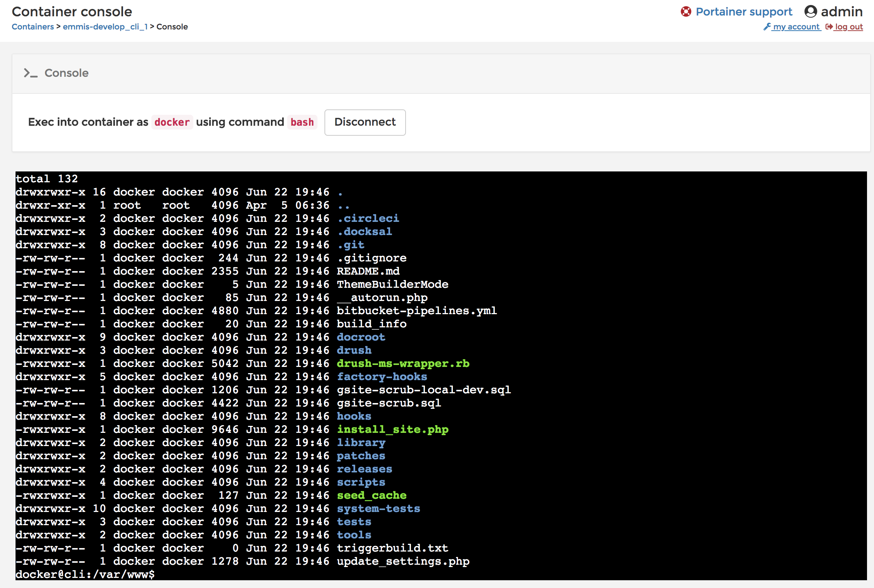Click the docker user badge
The height and width of the screenshot is (588, 874).
coord(172,122)
